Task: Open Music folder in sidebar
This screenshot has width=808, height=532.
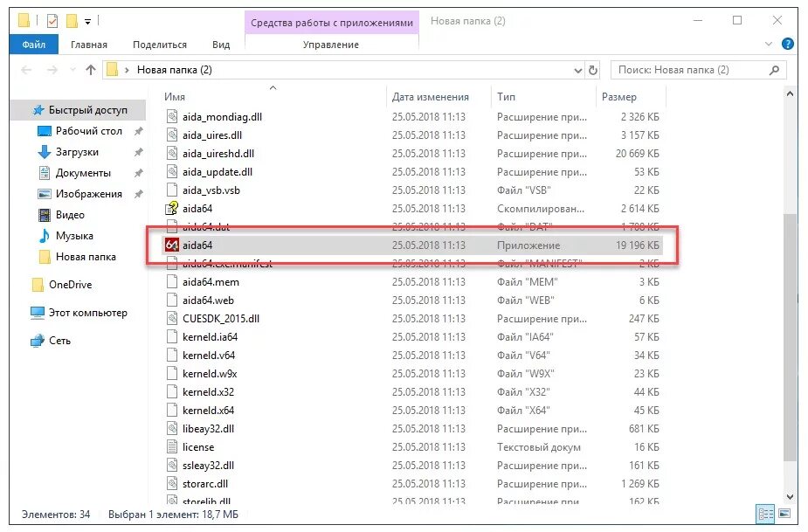Action: pyautogui.click(x=66, y=236)
